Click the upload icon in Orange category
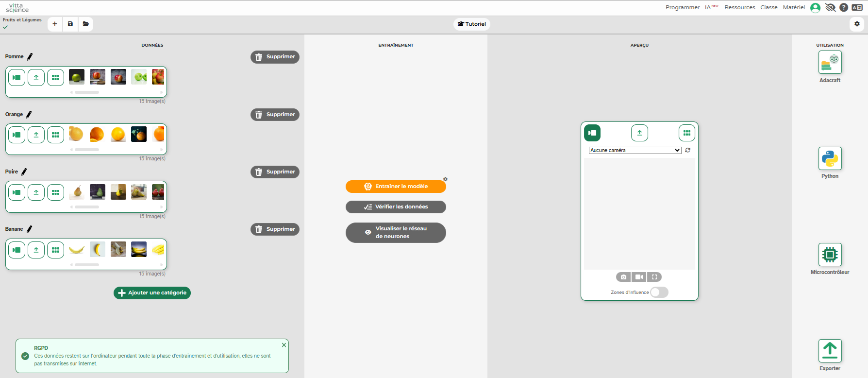The height and width of the screenshot is (378, 868). 36,135
